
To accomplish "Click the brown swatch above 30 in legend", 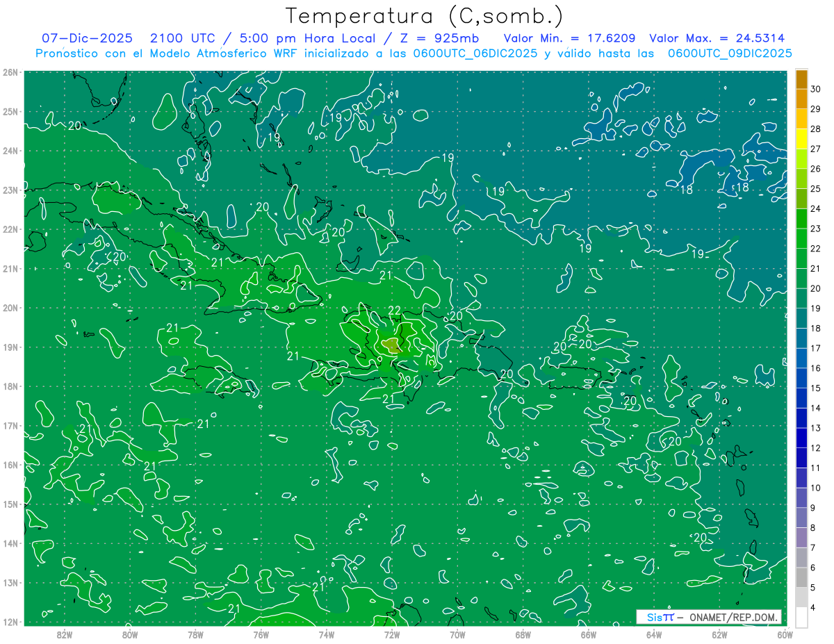I will pyautogui.click(x=801, y=79).
